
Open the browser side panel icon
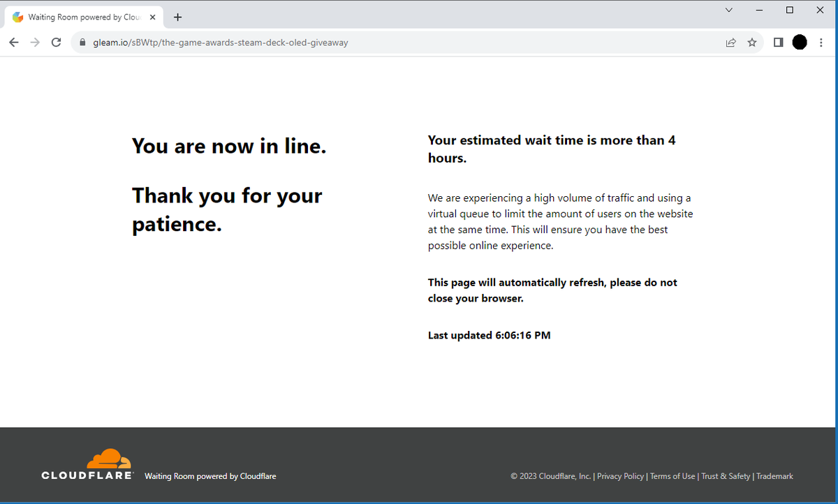pyautogui.click(x=778, y=43)
